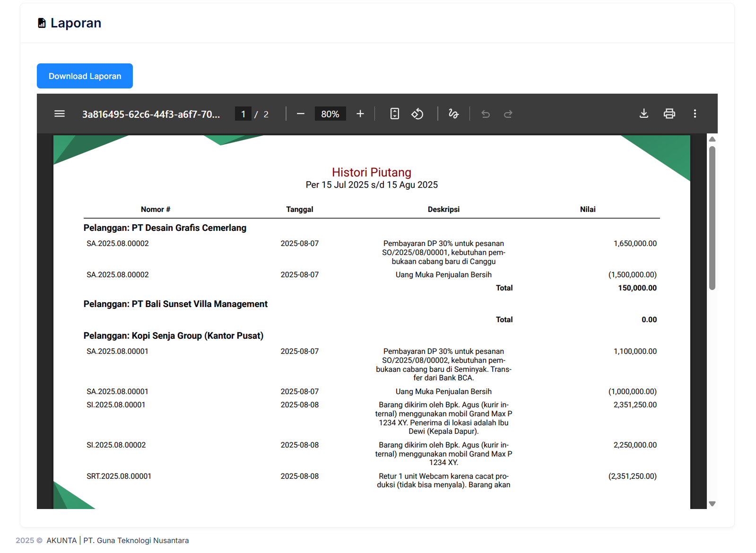Image resolution: width=756 pixels, height=553 pixels.
Task: Click the vertical scrollbar thumb
Action: click(712, 218)
